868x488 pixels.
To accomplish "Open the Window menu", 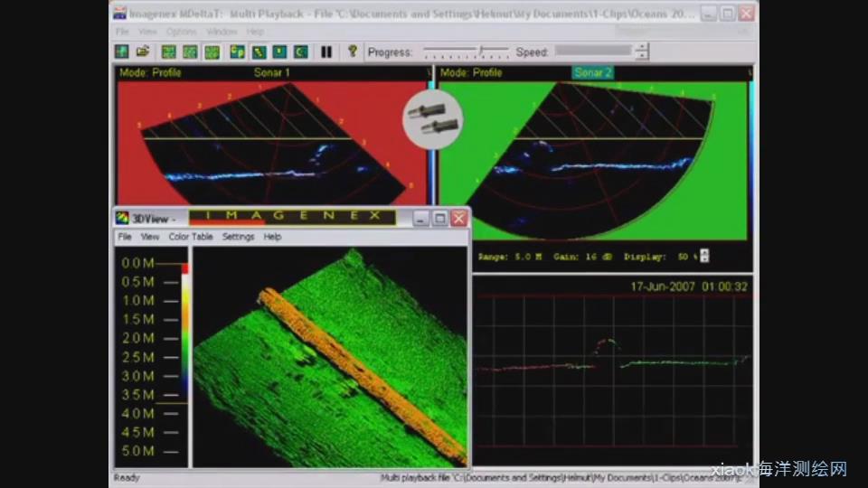I will [x=222, y=32].
